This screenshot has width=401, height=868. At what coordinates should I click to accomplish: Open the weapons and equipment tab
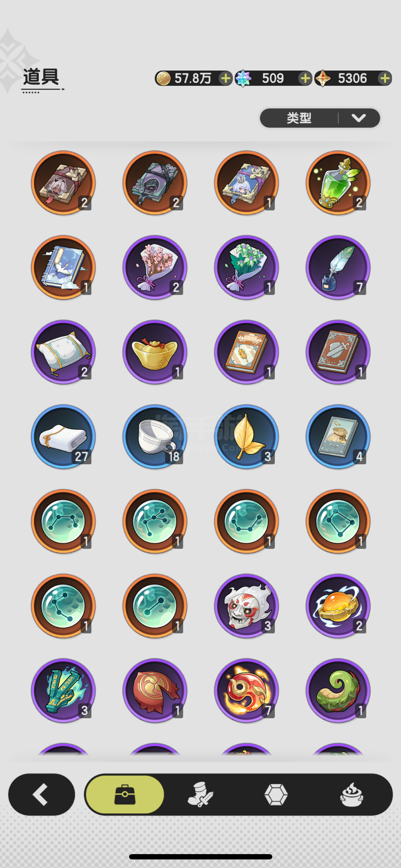(x=200, y=794)
